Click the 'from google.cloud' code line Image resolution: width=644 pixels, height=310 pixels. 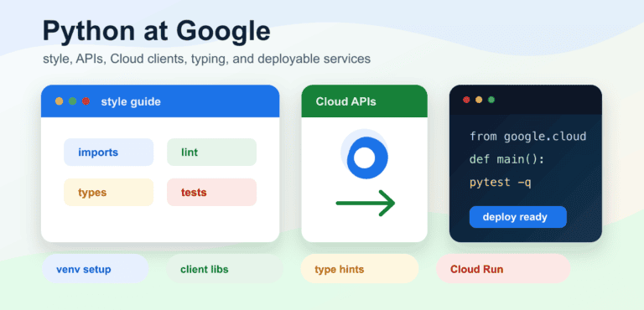coord(527,137)
